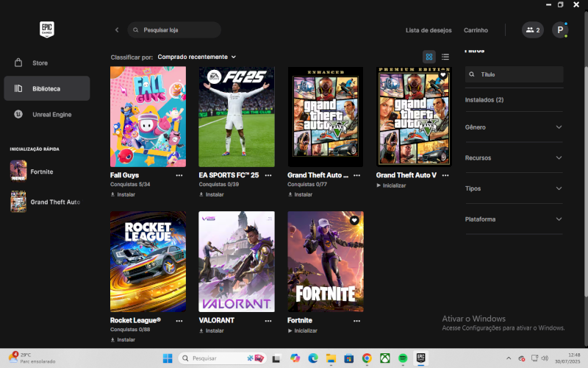The image size is (588, 368).
Task: Toggle favorite heart on GTA V Premium
Action: coord(442,75)
